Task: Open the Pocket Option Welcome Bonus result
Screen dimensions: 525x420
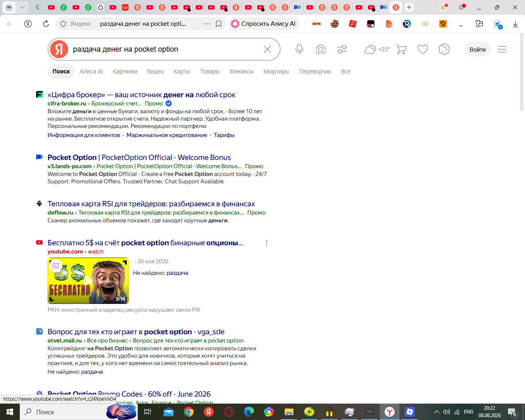Action: (139, 157)
